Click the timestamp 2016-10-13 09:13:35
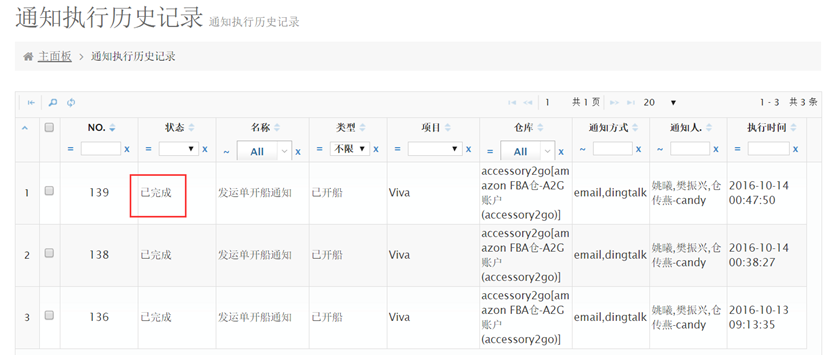Screen dimensions: 829x360 (759, 317)
